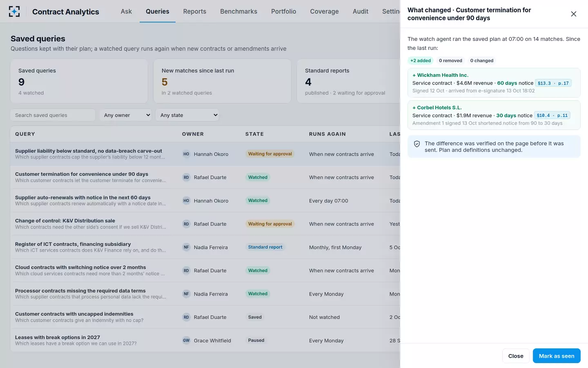Click Hannah Okoro's HO avatar on Supplier liability row

(x=186, y=154)
